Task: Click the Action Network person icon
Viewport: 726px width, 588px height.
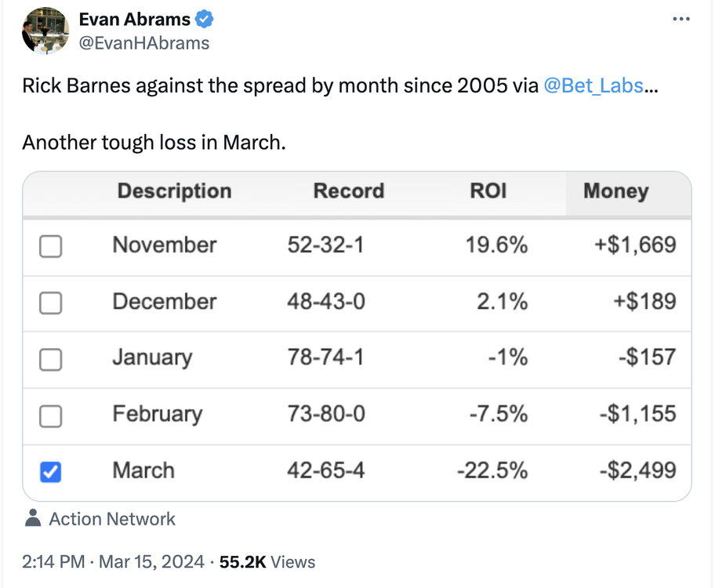Action: [33, 518]
